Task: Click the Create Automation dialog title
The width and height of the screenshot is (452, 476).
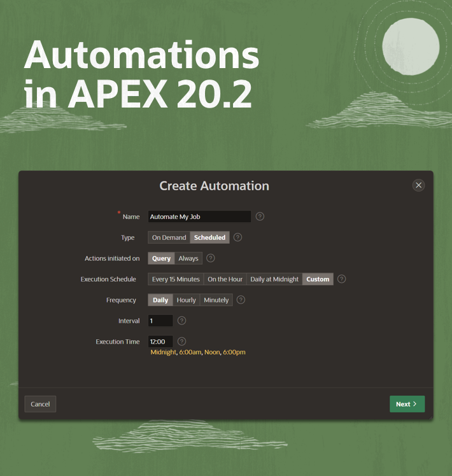Action: (214, 186)
